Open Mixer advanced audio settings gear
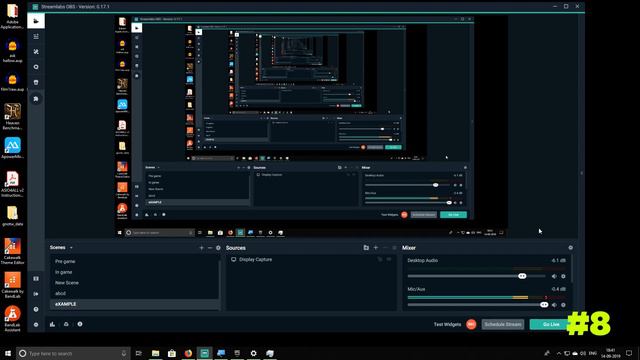Image resolution: width=640 pixels, height=360 pixels. point(571,248)
